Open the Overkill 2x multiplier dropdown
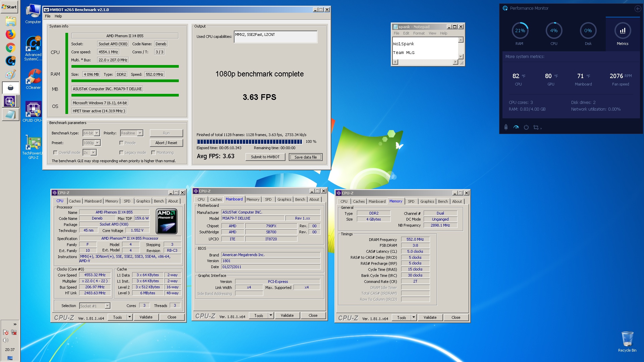Viewport: 644px width, 362px height. (x=94, y=153)
